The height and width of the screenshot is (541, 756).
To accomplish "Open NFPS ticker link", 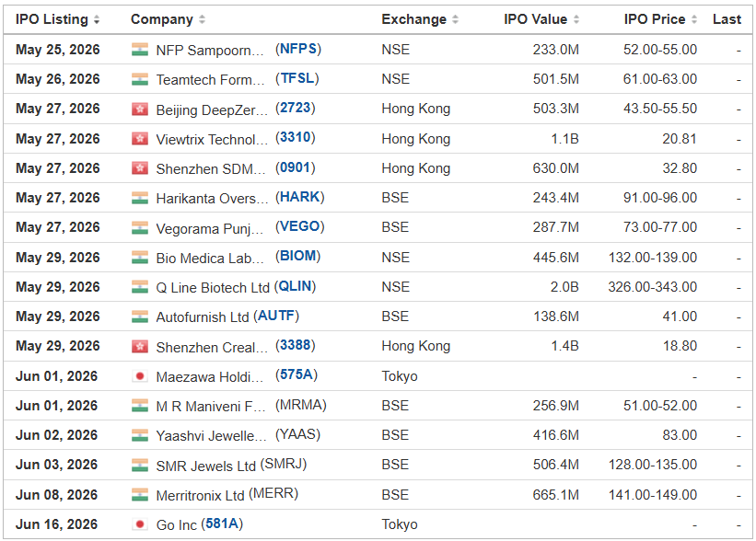I will (x=298, y=49).
